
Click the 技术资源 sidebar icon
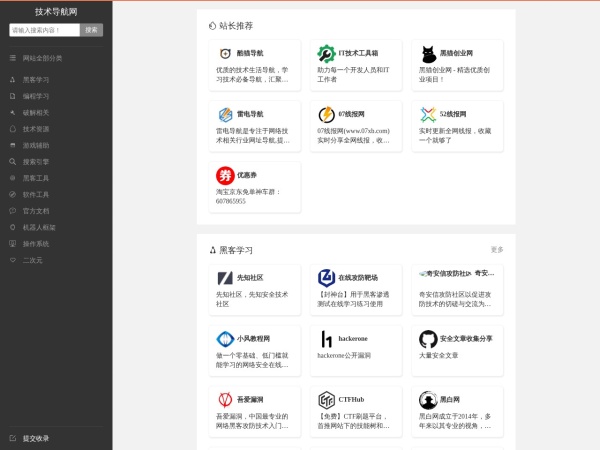point(13,129)
